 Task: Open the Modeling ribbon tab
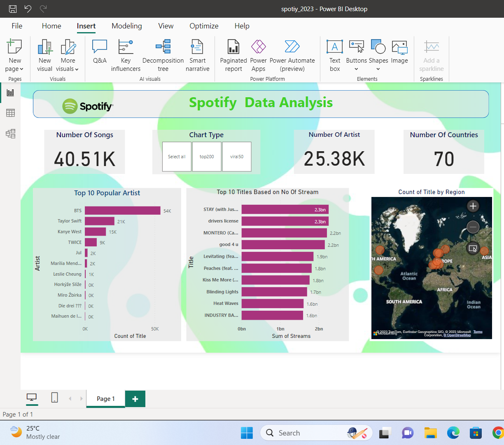pyautogui.click(x=126, y=26)
